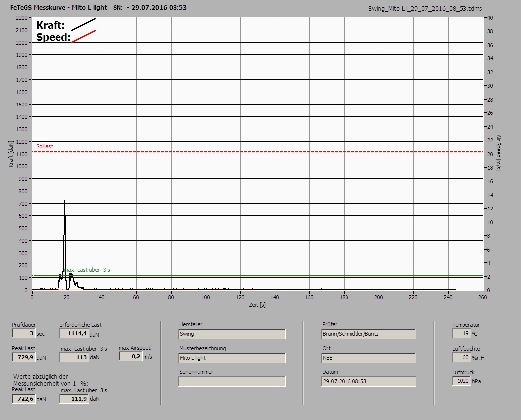Image resolution: width=521 pixels, height=420 pixels.
Task: Click the 40 tick on the Air Speed axis
Action: point(490,18)
